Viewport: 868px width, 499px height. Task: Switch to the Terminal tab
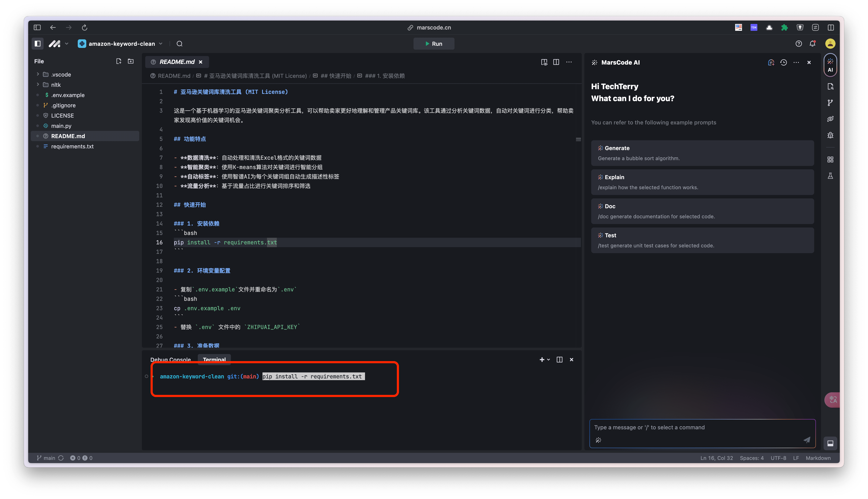point(214,360)
